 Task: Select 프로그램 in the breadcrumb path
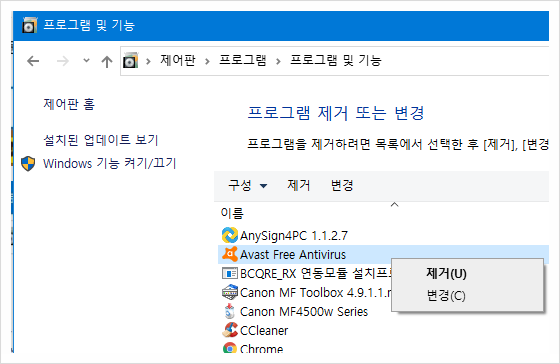point(242,60)
